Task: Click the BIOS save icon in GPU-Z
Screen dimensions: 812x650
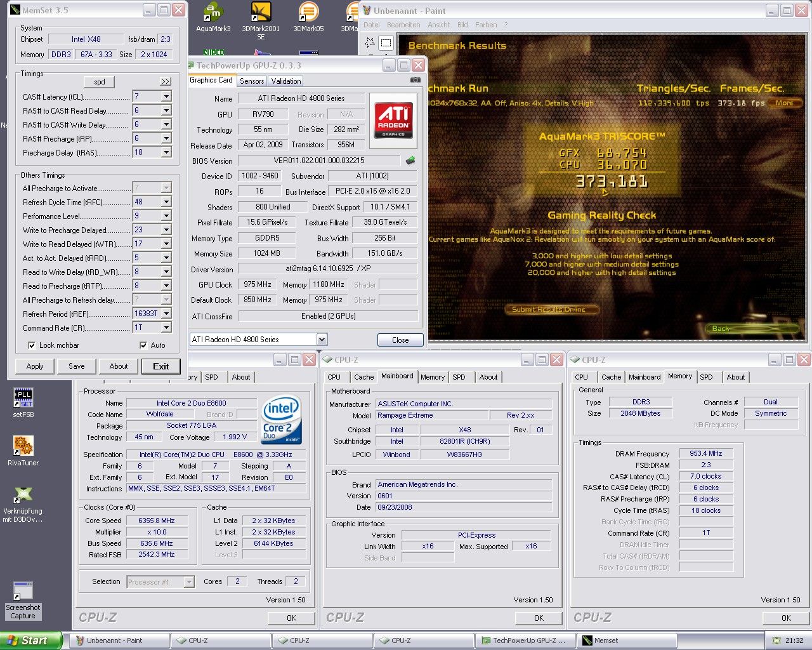Action: click(410, 161)
